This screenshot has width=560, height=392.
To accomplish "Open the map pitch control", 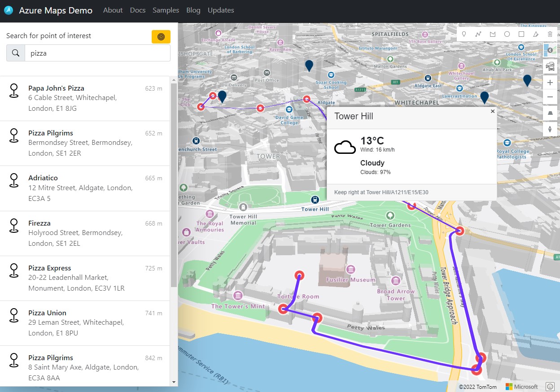I will 550,113.
